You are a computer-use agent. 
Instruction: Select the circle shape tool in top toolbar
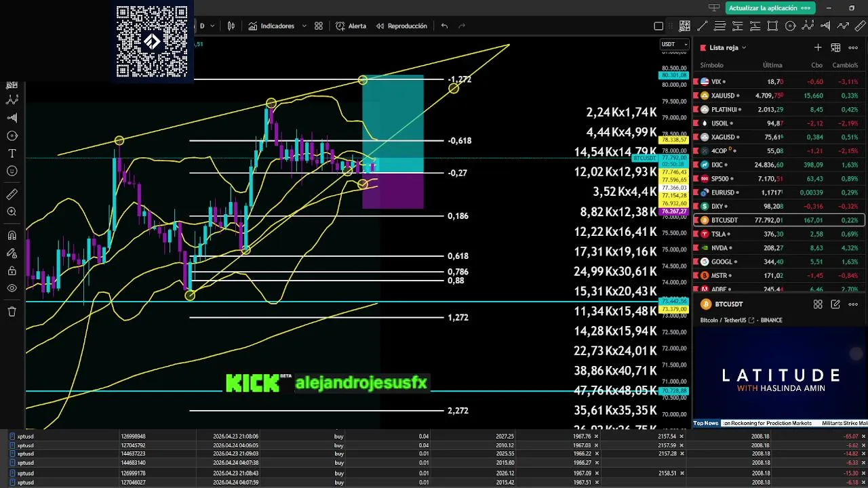(790, 26)
